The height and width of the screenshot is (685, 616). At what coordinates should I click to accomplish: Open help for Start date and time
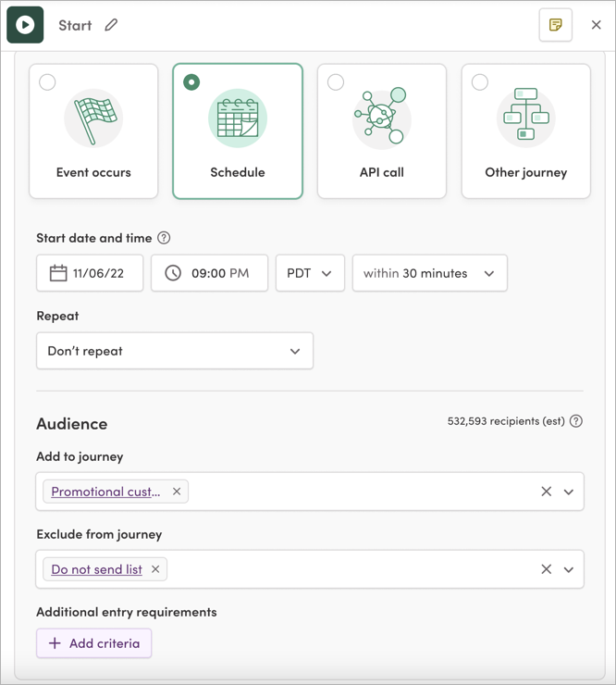(x=164, y=238)
